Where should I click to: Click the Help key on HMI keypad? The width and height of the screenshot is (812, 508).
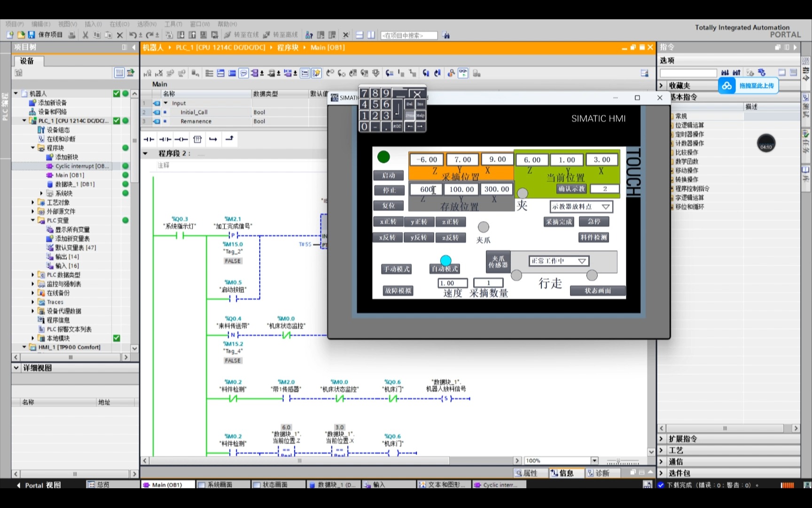click(x=420, y=115)
